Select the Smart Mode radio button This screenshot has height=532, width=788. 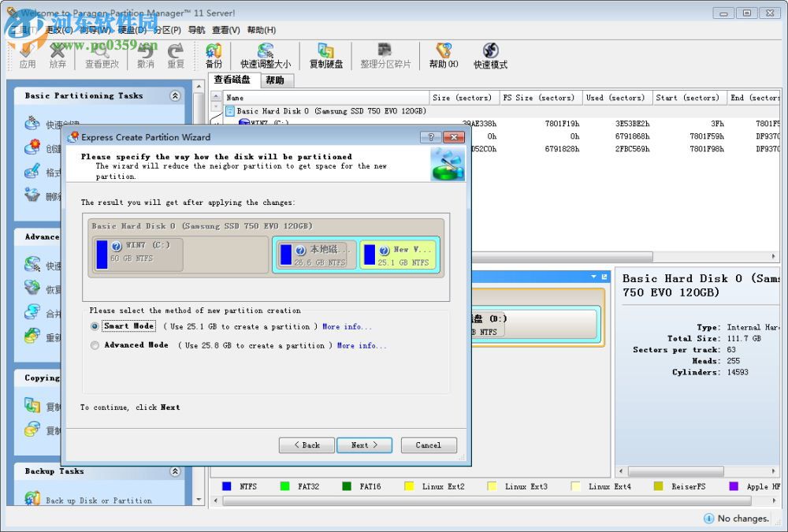point(95,325)
